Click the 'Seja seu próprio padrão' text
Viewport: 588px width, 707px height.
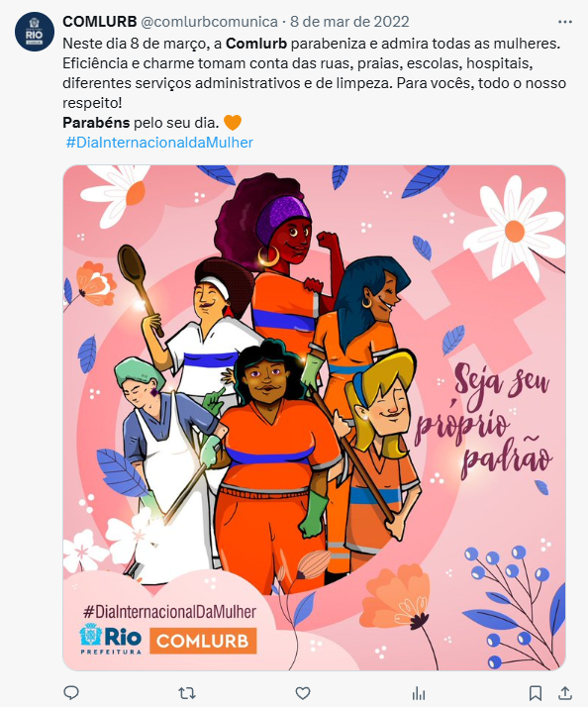483,422
